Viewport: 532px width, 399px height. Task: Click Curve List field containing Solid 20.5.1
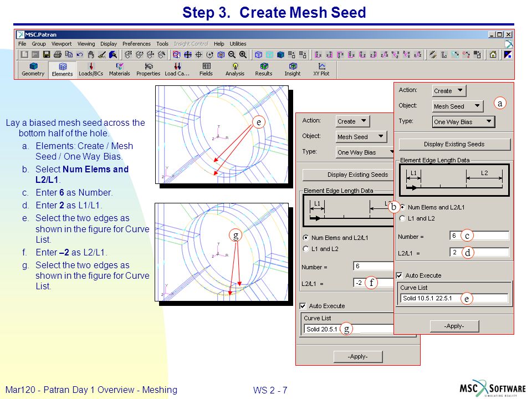[349, 329]
